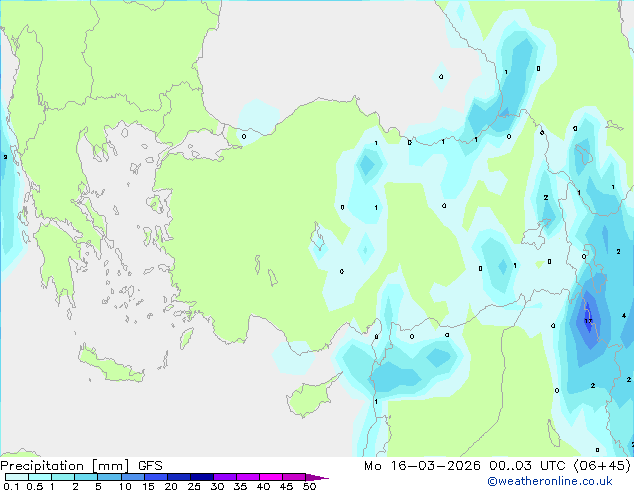
Task: Select the 30–35 mm purple legend cell
Action: coord(225,477)
